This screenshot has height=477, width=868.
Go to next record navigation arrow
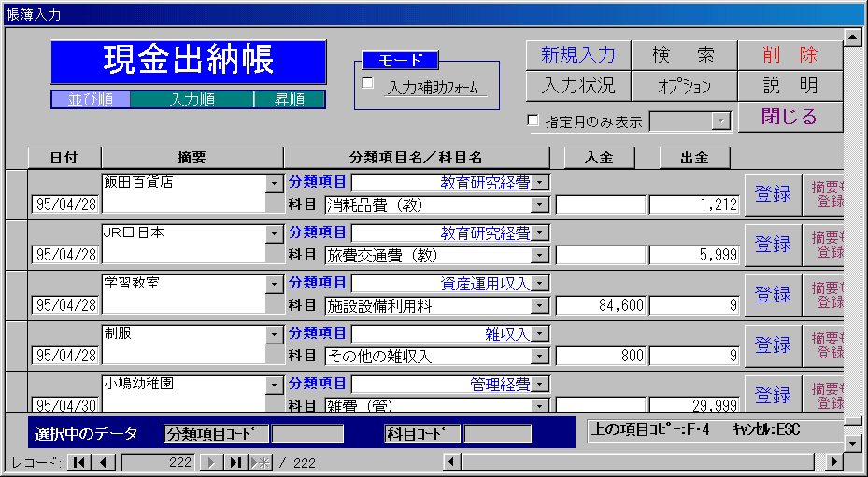point(212,462)
